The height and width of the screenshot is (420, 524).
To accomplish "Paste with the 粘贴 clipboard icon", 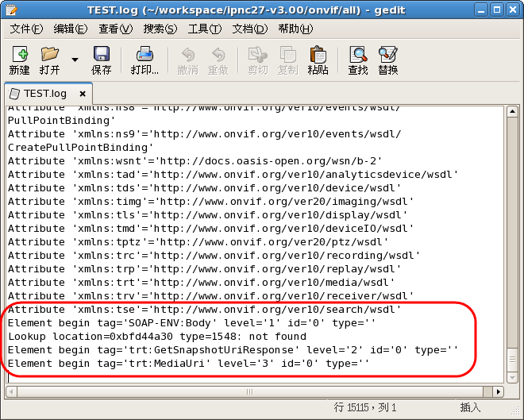I will pyautogui.click(x=318, y=55).
